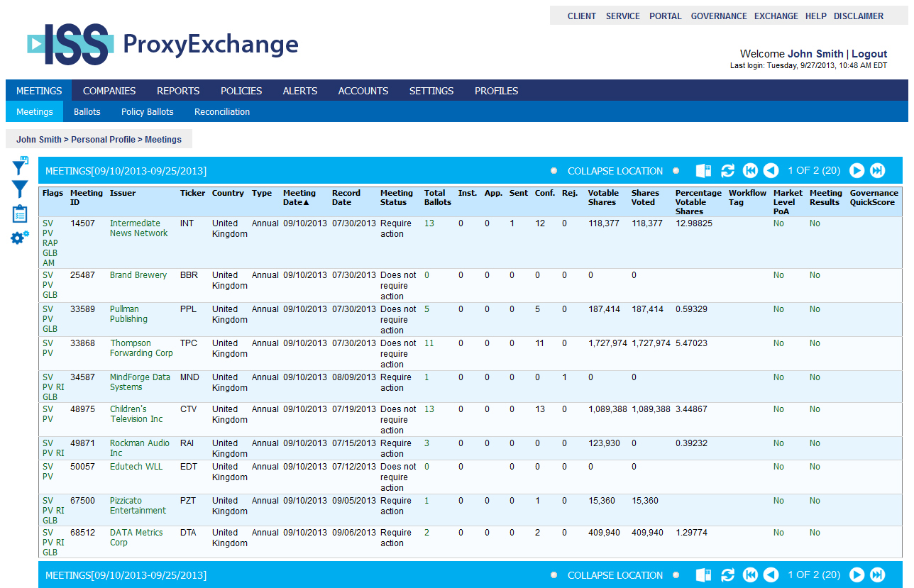
Task: Click the Logout link
Action: coord(869,54)
